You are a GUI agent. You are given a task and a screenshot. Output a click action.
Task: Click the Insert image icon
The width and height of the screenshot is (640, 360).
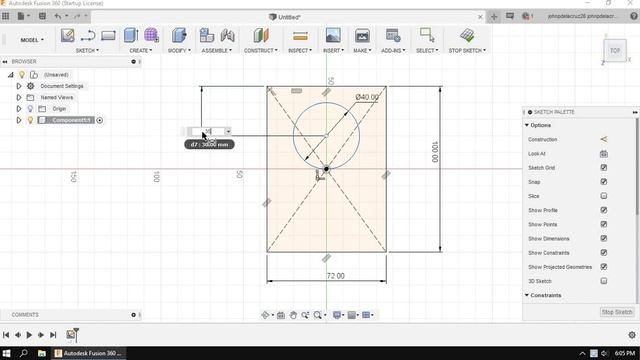point(333,36)
